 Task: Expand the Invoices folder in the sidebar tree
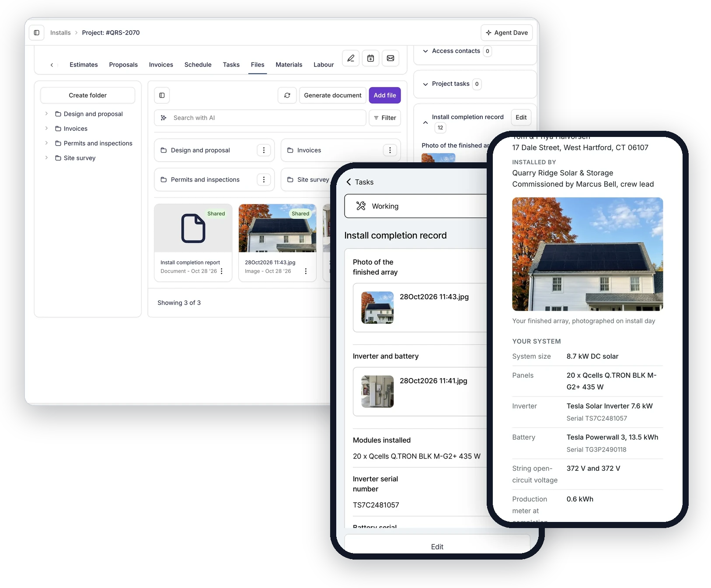point(46,129)
